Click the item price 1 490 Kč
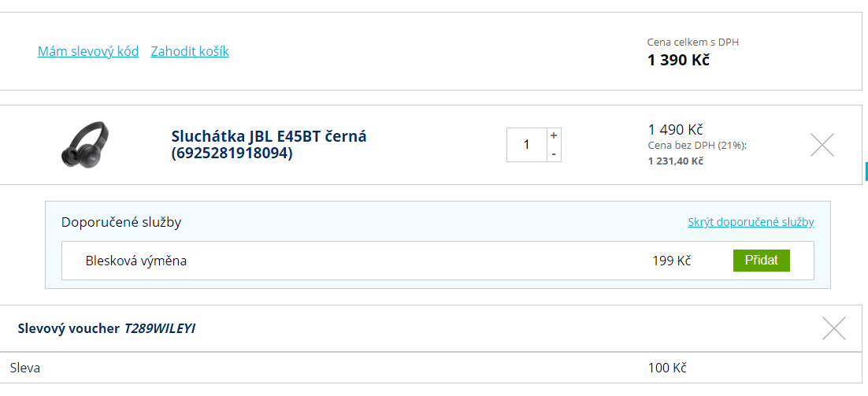This screenshot has width=868, height=396. coord(675,130)
